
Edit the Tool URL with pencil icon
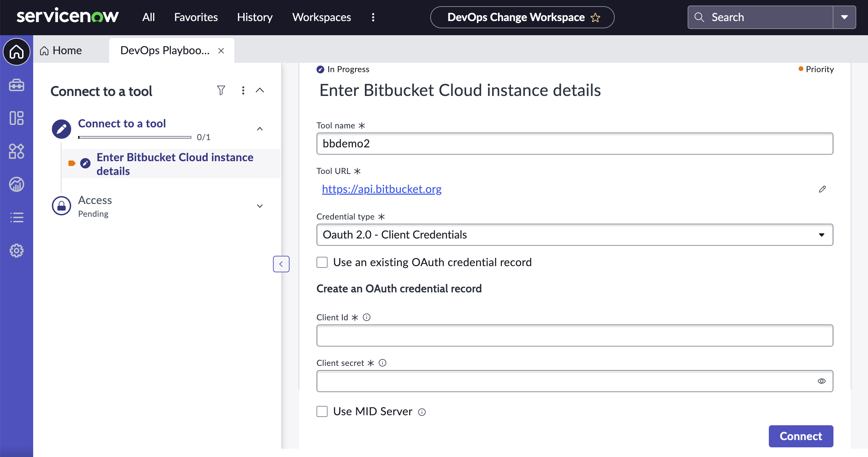822,189
